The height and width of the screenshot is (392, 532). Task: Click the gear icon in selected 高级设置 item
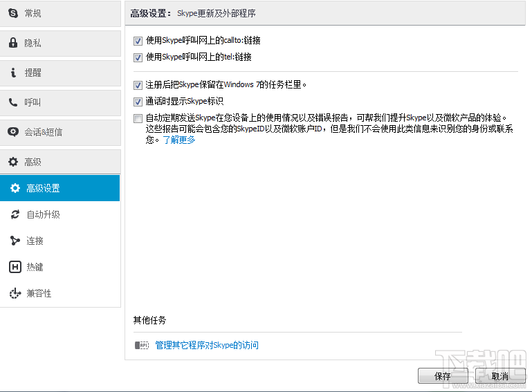15,188
